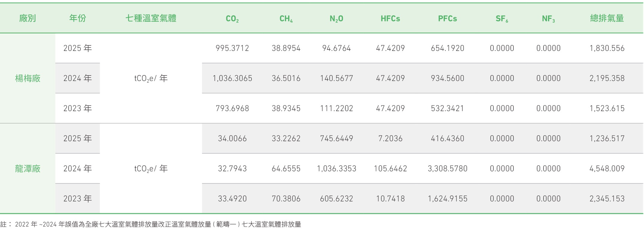
Task: Click the HFCs value 105.6462
Action: 390,169
